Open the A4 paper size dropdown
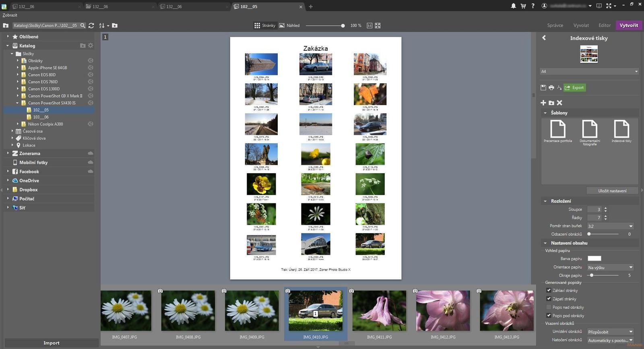The width and height of the screenshot is (644, 349). (589, 71)
